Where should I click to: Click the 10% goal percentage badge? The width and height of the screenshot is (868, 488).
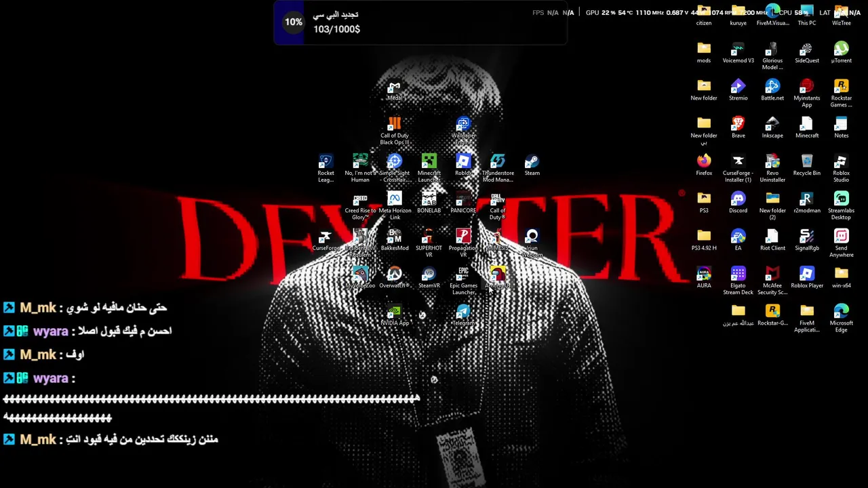click(x=294, y=22)
